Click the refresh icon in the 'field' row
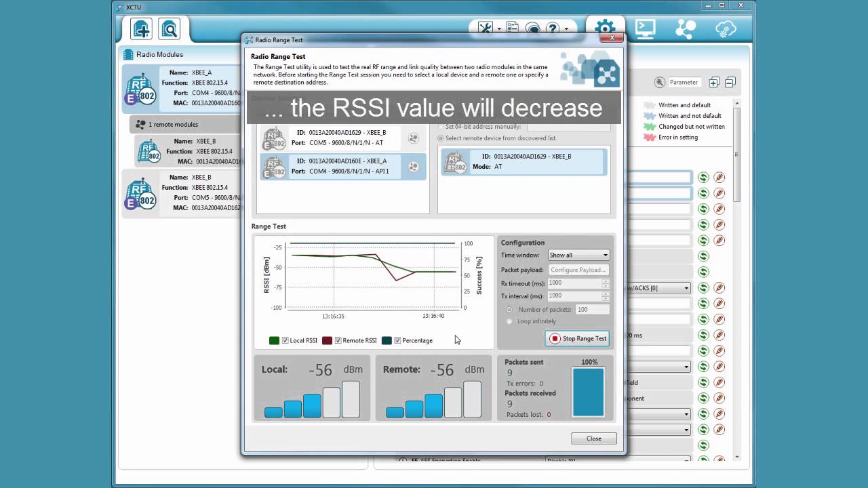Screen dimensions: 868x488 tap(703, 382)
